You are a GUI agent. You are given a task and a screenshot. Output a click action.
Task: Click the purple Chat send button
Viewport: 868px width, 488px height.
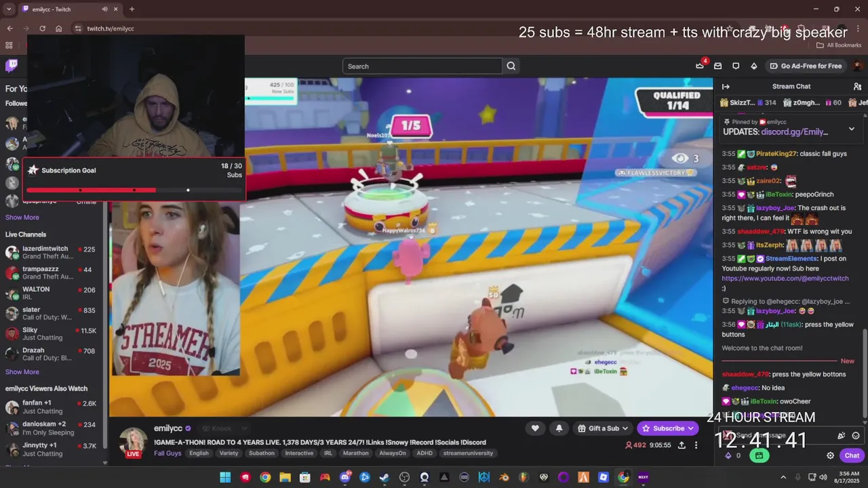[x=852, y=455]
